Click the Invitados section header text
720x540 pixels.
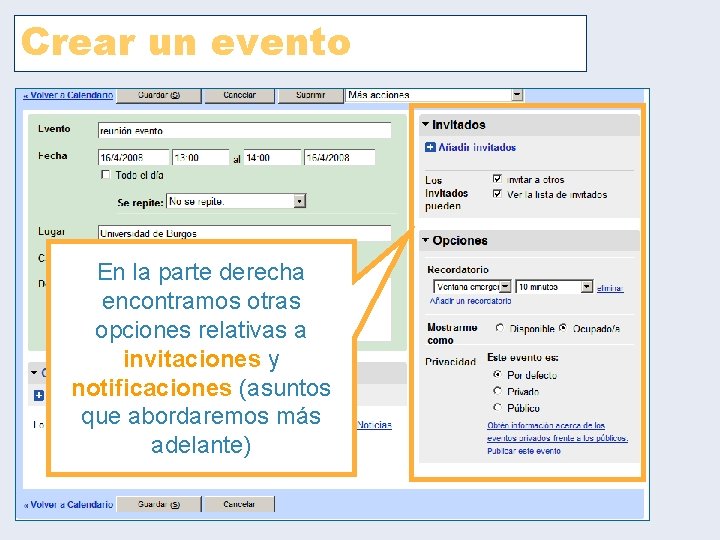click(x=459, y=124)
